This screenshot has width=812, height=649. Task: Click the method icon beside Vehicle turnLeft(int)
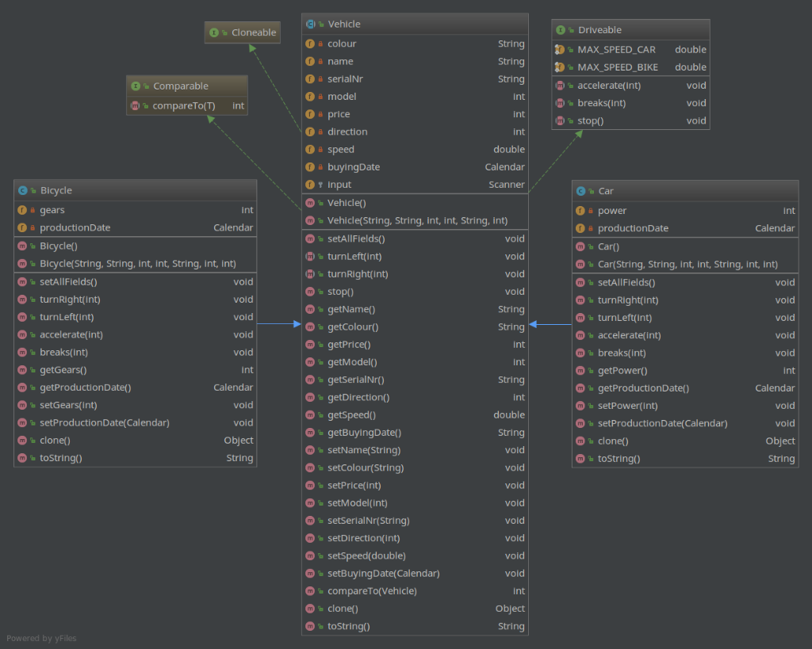[x=310, y=256]
